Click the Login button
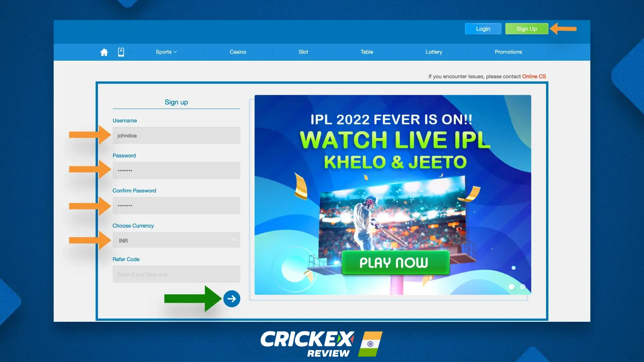The width and height of the screenshot is (644, 362). [483, 29]
